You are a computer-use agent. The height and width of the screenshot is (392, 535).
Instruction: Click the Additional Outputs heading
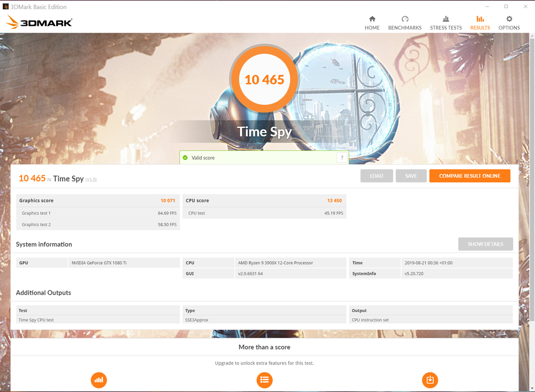pos(43,293)
